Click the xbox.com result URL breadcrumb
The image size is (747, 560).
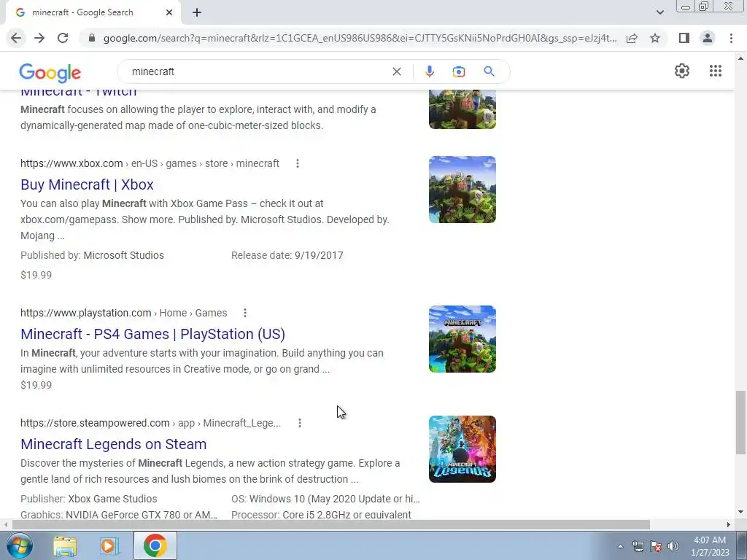tap(150, 163)
